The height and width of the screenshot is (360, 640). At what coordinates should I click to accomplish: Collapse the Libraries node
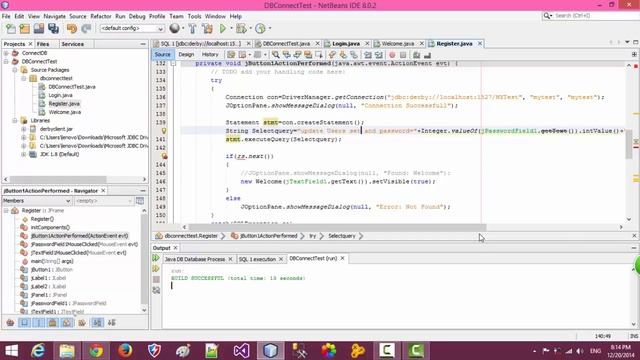coord(15,120)
